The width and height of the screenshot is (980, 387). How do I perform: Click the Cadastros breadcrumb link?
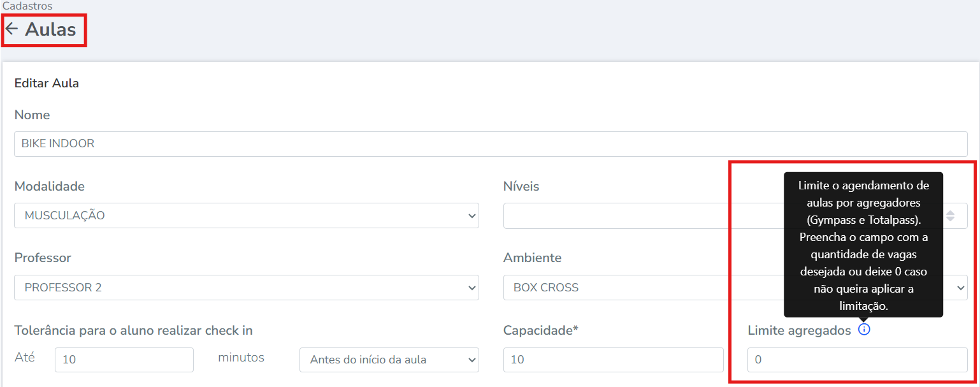[27, 6]
